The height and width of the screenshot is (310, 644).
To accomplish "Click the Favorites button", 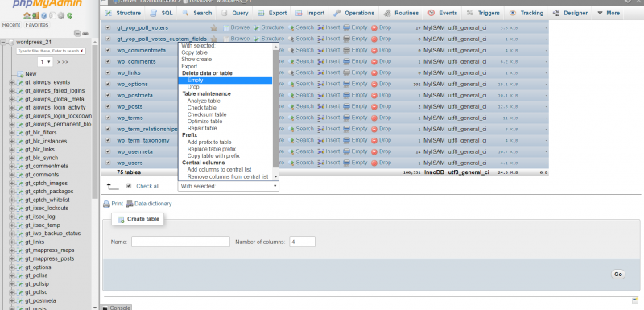I will [x=36, y=25].
